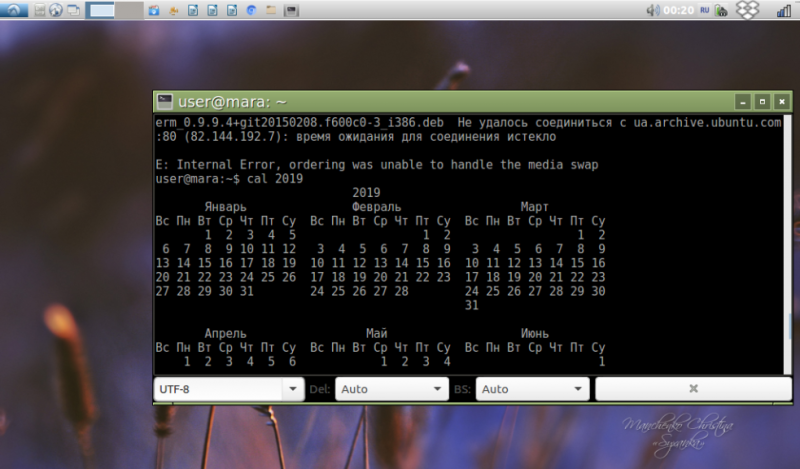Click the terminal vertical scrollbar
800x469 pixels.
(788, 244)
